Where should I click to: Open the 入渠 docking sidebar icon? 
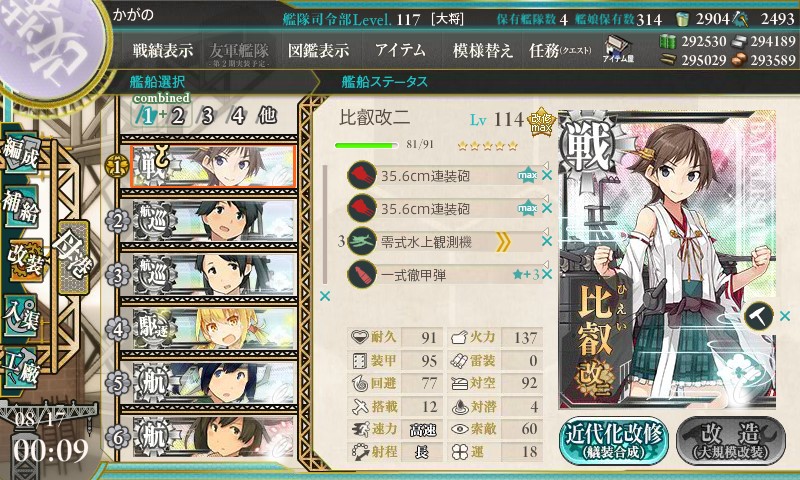point(20,317)
